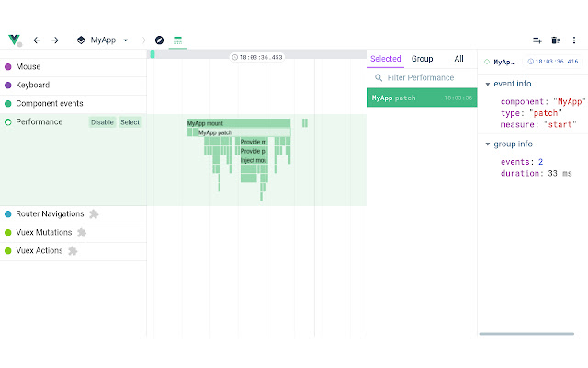The image size is (588, 368).
Task: Click the Provide m flame bar
Action: tap(253, 142)
